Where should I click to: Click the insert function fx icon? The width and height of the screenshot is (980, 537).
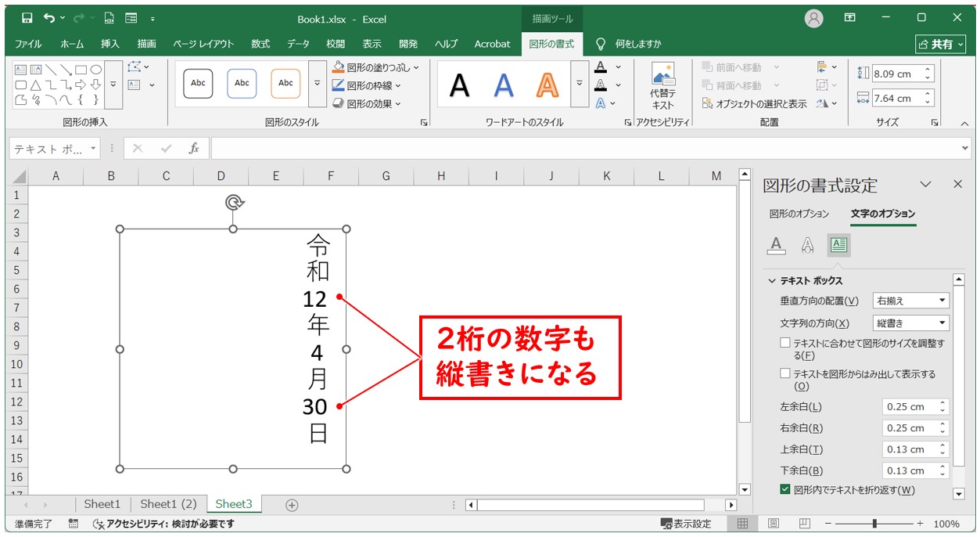194,148
